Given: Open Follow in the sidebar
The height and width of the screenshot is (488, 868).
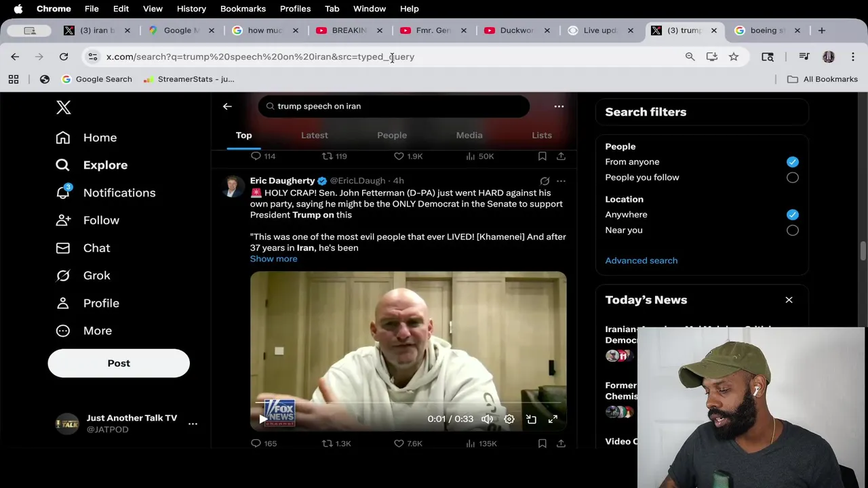Looking at the screenshot, I should [x=87, y=220].
